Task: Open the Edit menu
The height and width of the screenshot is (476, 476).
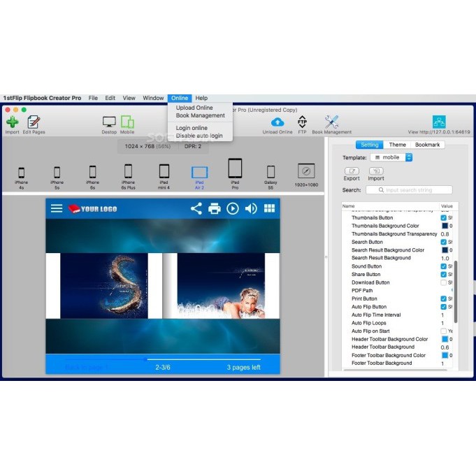Action: (x=110, y=98)
